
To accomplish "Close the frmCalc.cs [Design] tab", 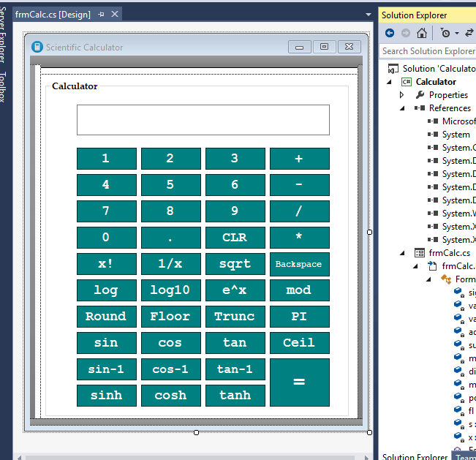I will [x=115, y=14].
